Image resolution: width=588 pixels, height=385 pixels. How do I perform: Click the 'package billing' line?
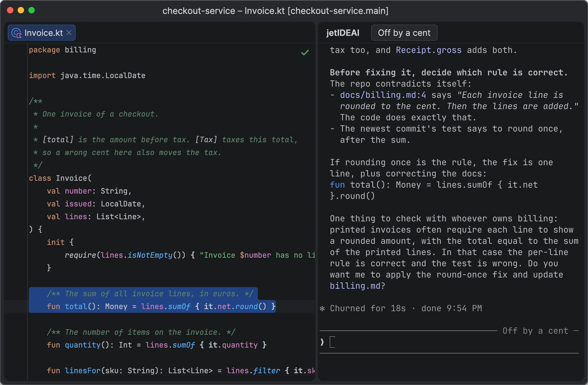[63, 50]
